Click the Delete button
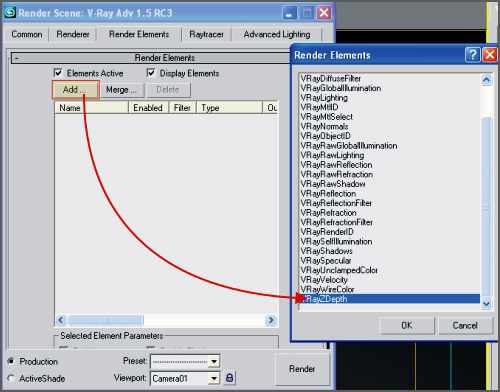Screen dimensions: 500x392 (168, 90)
